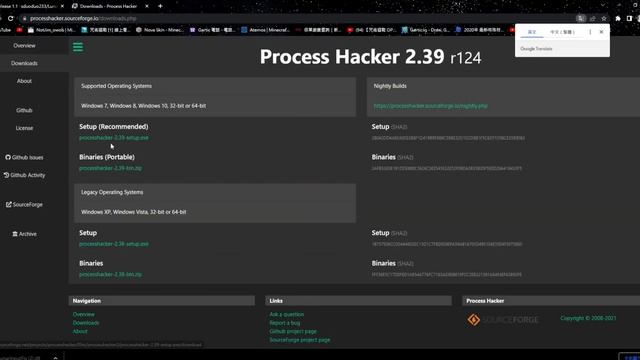640x360 pixels.
Task: Open Github Activity in the sidebar
Action: click(x=24, y=175)
